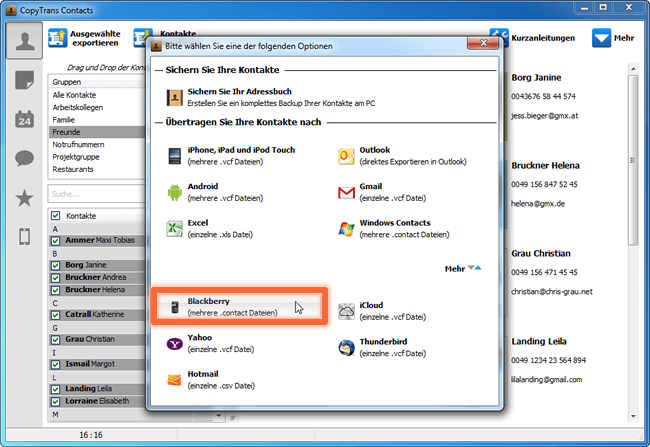Uncheck Ammer Maxi Tobias checkbox
Image resolution: width=650 pixels, height=447 pixels.
click(55, 241)
